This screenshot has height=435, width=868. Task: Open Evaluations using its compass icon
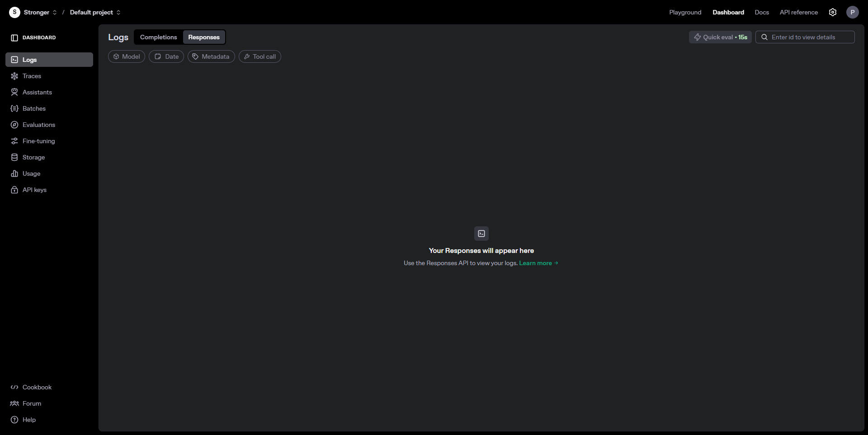(14, 125)
